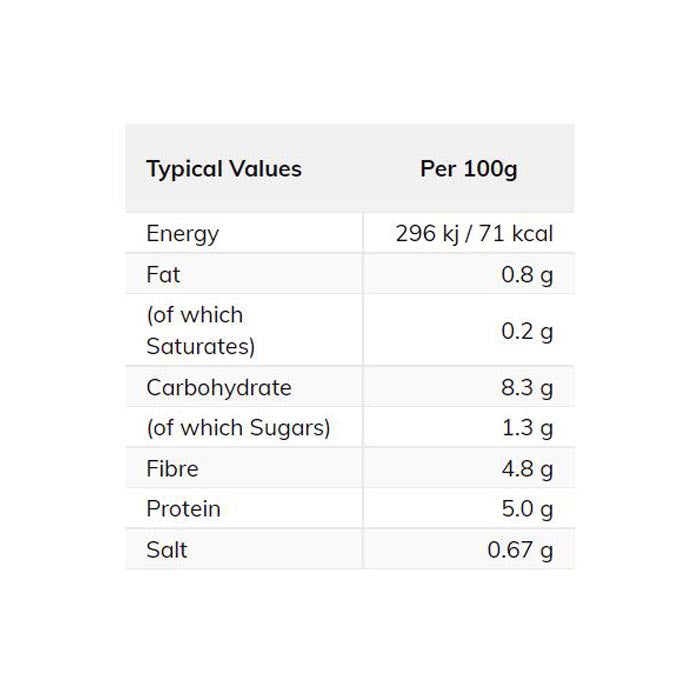700x700 pixels.
Task: Select the Energy row label
Action: point(182,234)
